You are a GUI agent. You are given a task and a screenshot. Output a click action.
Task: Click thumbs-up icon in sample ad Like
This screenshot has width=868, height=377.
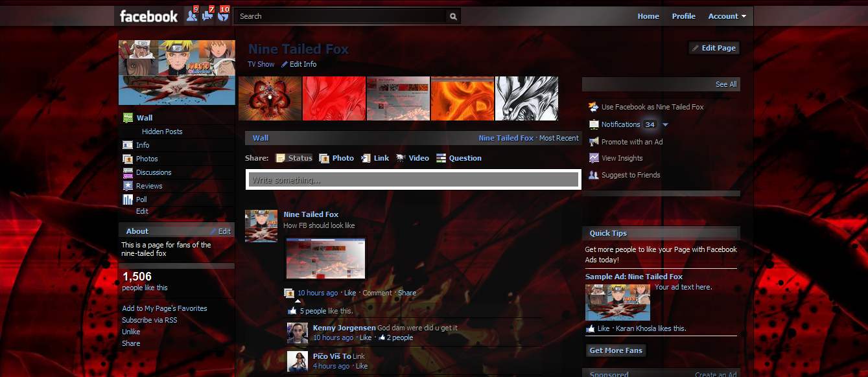[590, 328]
